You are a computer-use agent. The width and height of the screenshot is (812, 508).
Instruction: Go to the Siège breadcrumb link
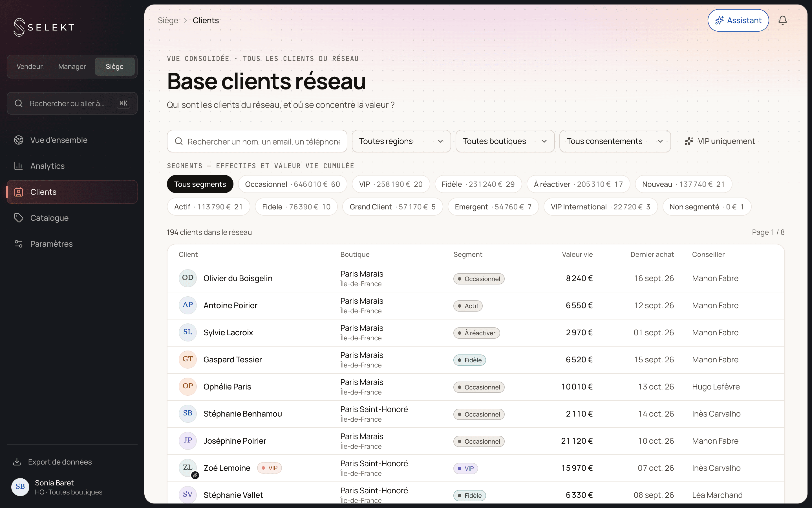pyautogui.click(x=168, y=21)
